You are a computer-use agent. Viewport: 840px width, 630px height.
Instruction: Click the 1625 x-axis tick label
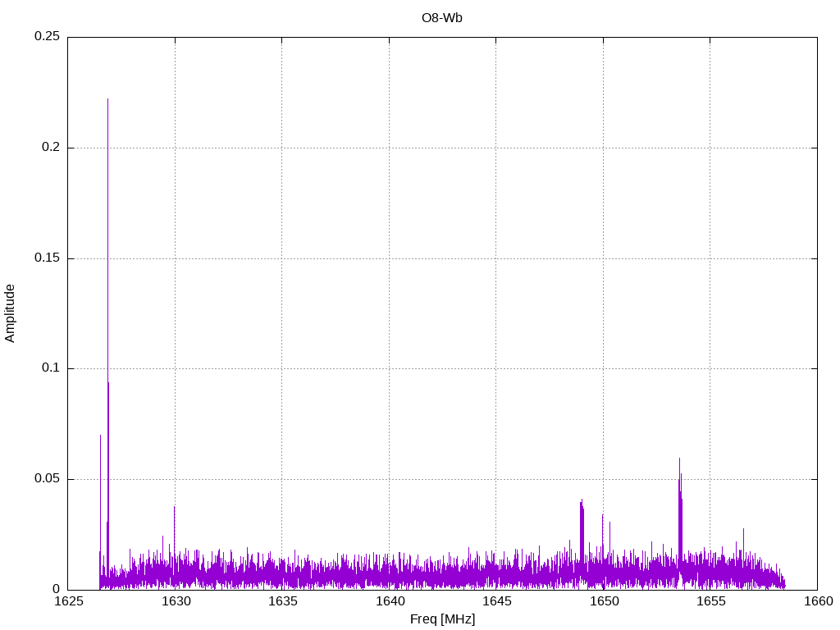pos(68,602)
